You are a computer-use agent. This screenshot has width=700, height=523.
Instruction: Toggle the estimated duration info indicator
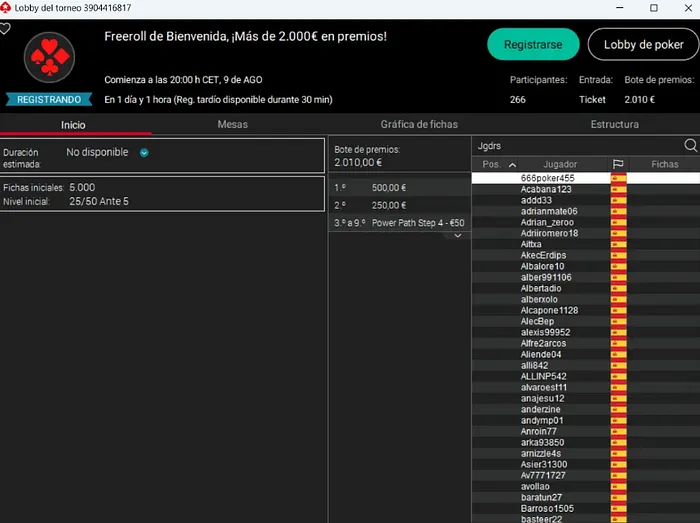(144, 153)
